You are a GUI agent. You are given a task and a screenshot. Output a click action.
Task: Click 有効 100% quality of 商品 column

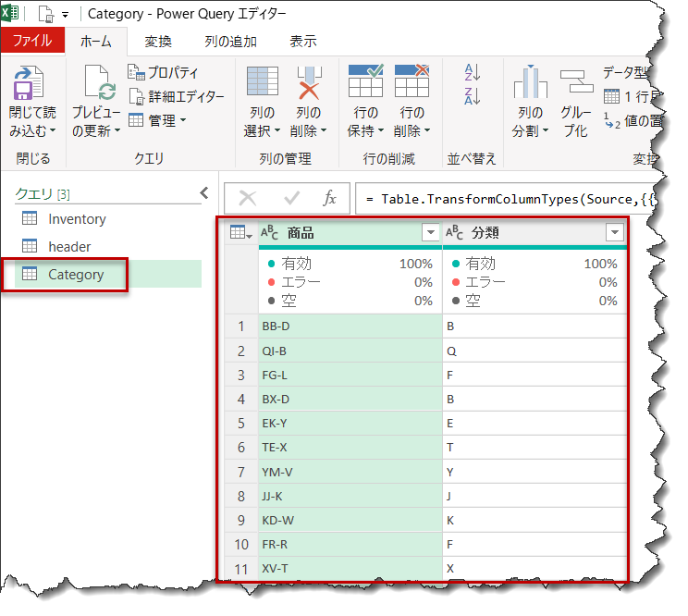click(350, 264)
